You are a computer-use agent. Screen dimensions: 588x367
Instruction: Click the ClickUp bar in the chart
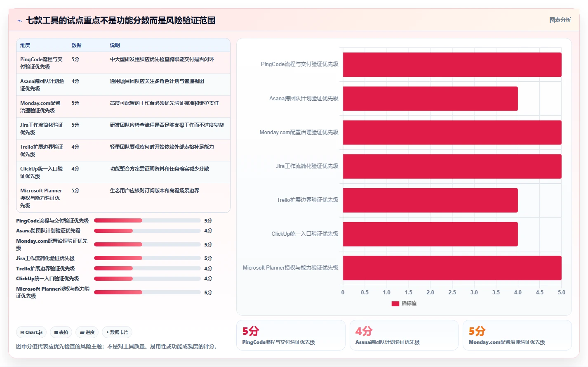(430, 234)
